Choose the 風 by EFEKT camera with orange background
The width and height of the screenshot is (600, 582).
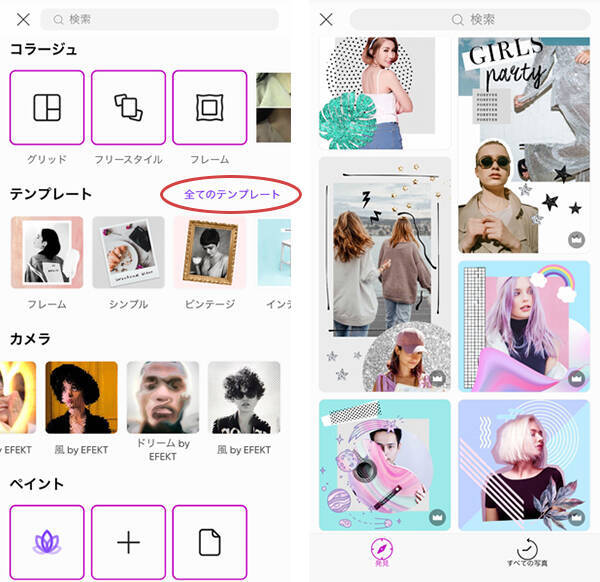[x=81, y=397]
